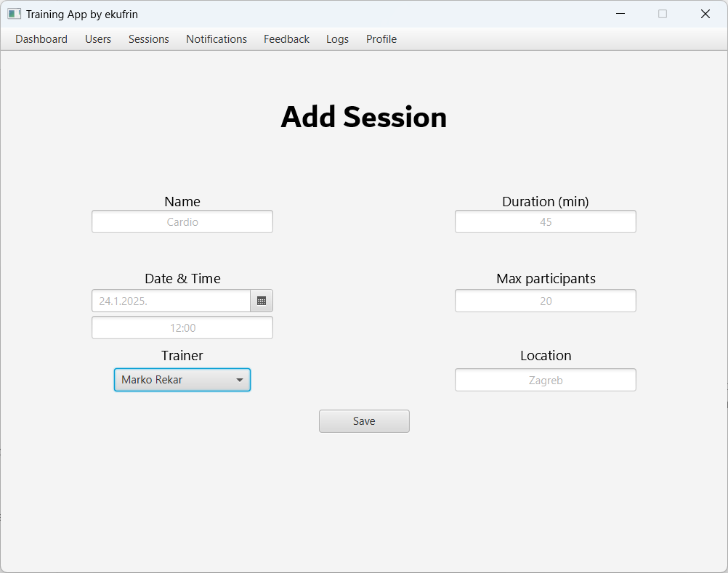Click the Save button

point(364,421)
